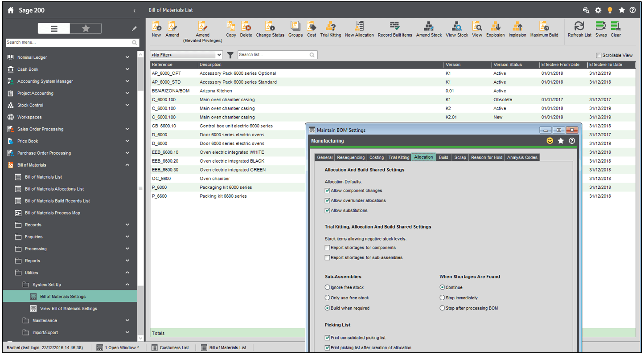
Task: Select Only use free stock option
Action: [x=328, y=298]
